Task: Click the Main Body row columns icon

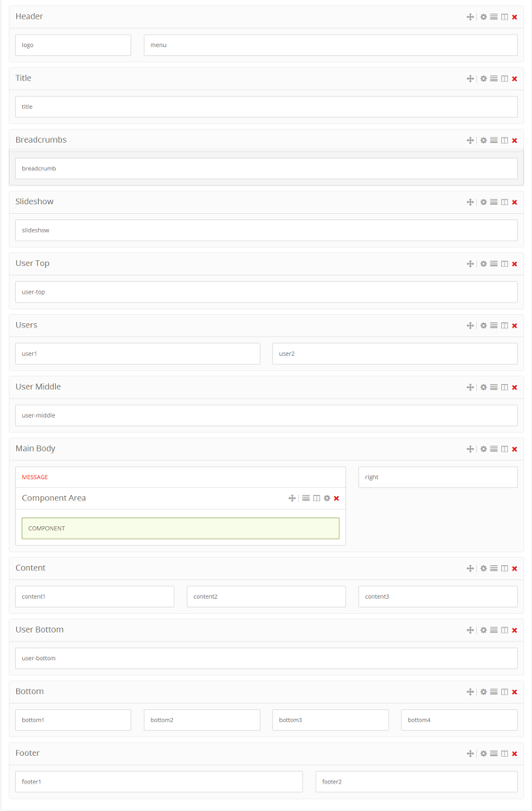Action: (505, 449)
